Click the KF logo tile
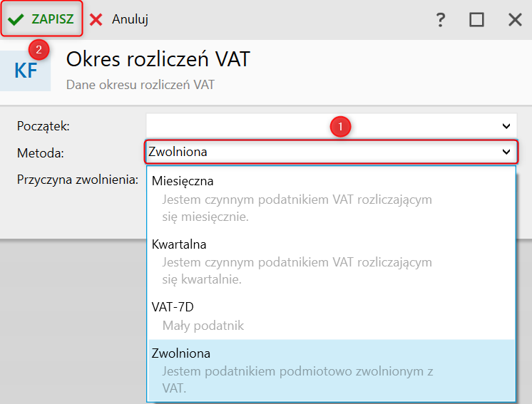Screen dimensions: 532x404 coord(26,71)
